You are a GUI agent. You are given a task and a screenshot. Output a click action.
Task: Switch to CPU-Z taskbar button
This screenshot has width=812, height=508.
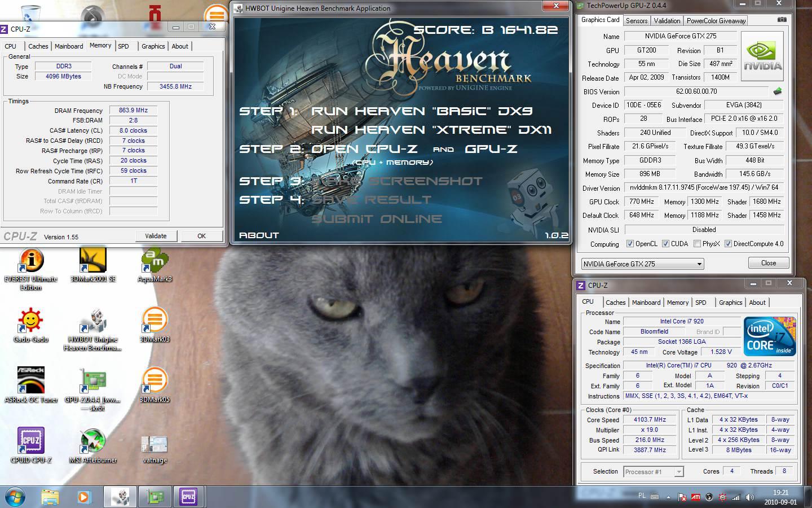pyautogui.click(x=188, y=497)
